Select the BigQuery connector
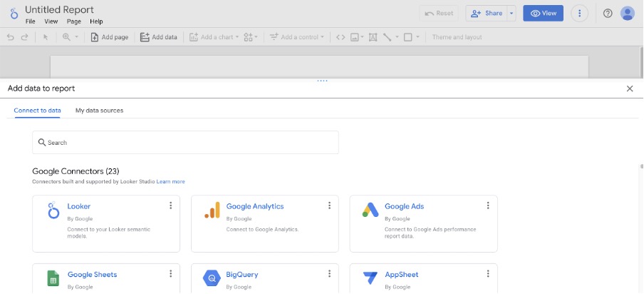This screenshot has width=644, height=294. click(x=265, y=278)
